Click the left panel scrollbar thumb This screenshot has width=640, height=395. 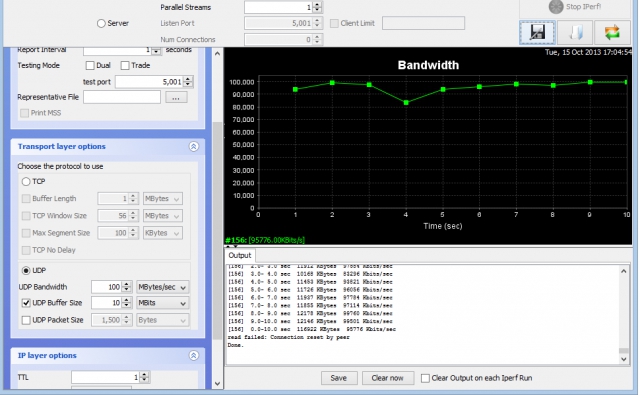218,231
